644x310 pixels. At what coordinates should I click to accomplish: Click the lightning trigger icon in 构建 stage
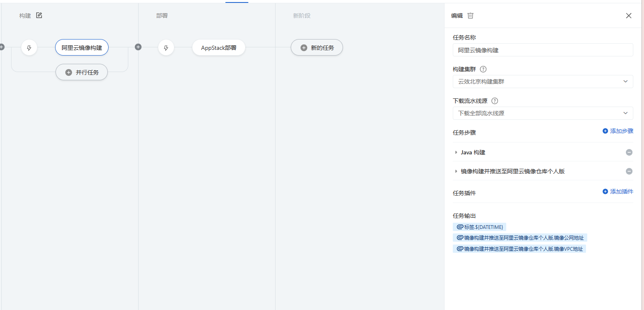[29, 48]
